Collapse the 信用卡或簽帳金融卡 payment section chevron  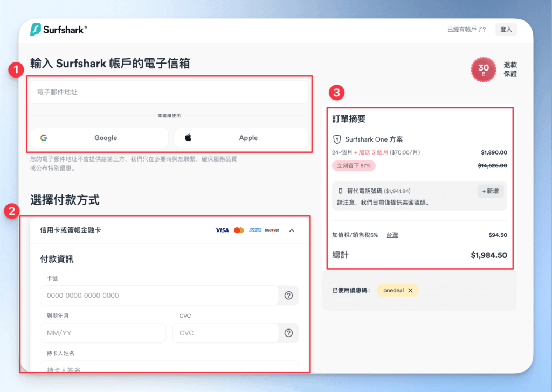[292, 230]
